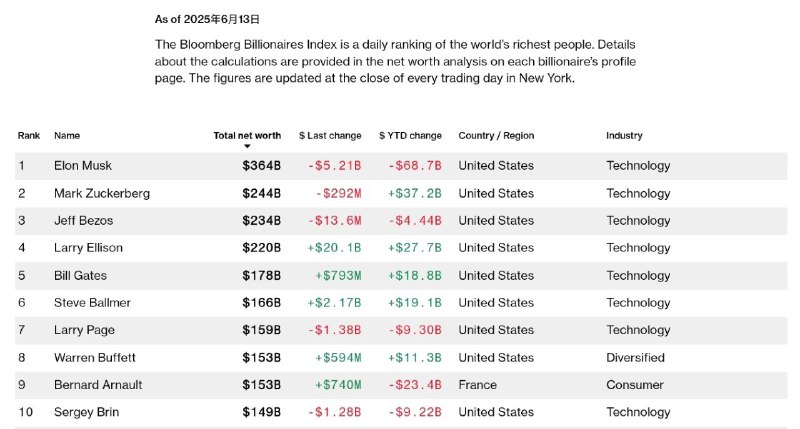Click the Industry column header
This screenshot has width=800, height=429.
[x=624, y=136]
